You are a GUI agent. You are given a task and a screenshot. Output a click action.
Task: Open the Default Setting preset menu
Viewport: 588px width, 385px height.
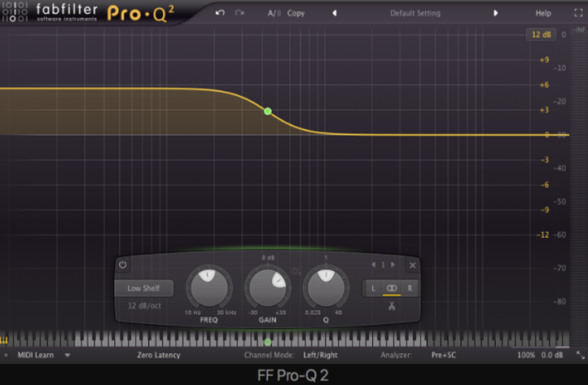tap(415, 14)
